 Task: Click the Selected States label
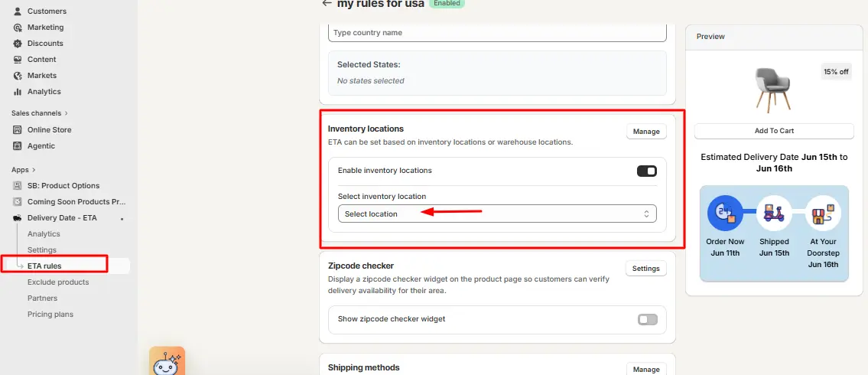[369, 65]
